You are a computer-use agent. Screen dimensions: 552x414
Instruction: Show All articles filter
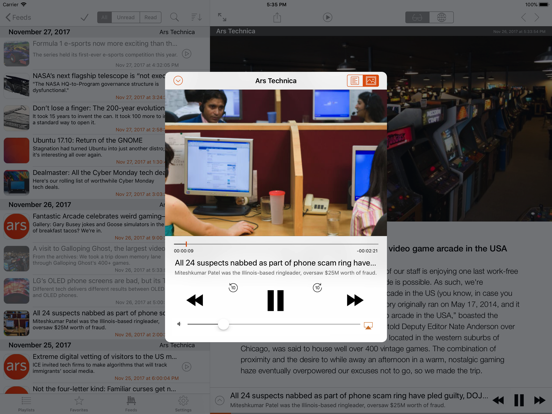click(x=105, y=17)
